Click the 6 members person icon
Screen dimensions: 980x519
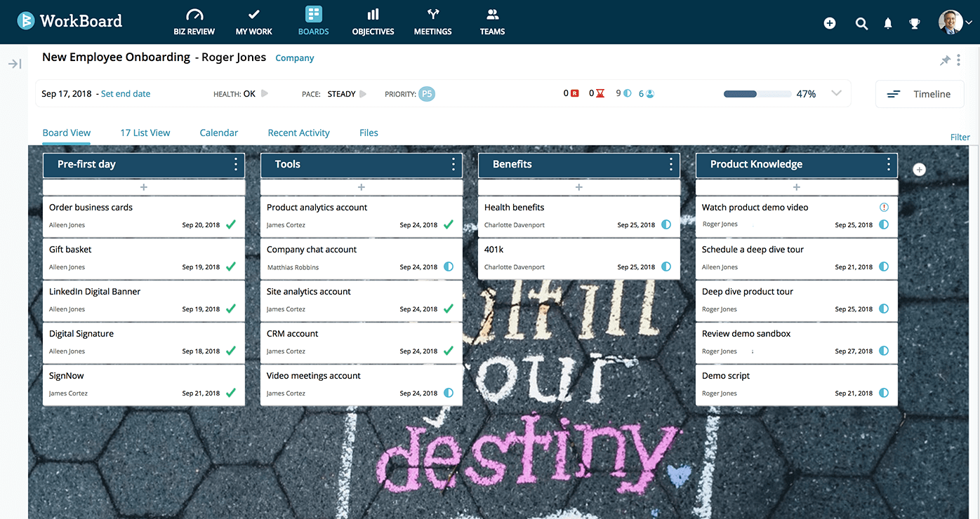coord(650,93)
